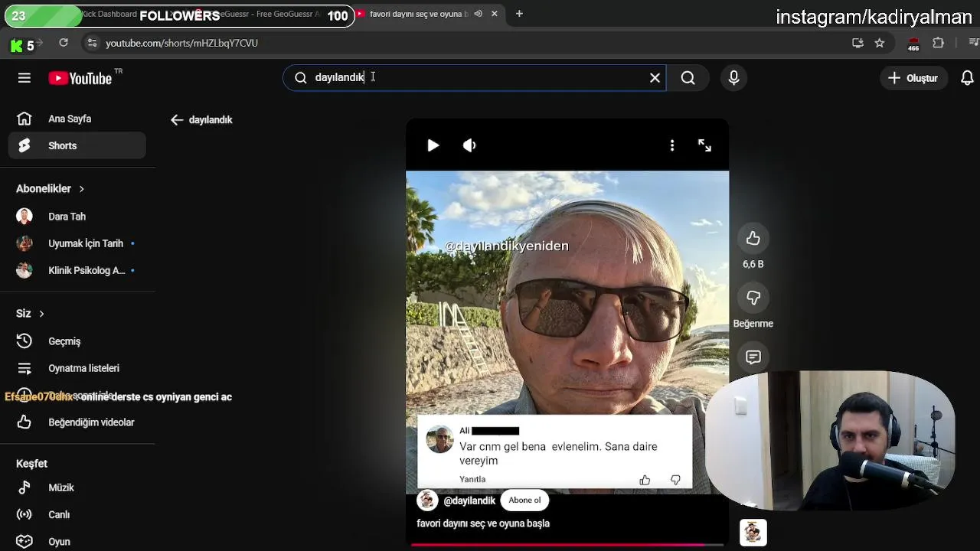Viewport: 980px width, 551px height.
Task: Click the Keşfet heading
Action: (31, 464)
